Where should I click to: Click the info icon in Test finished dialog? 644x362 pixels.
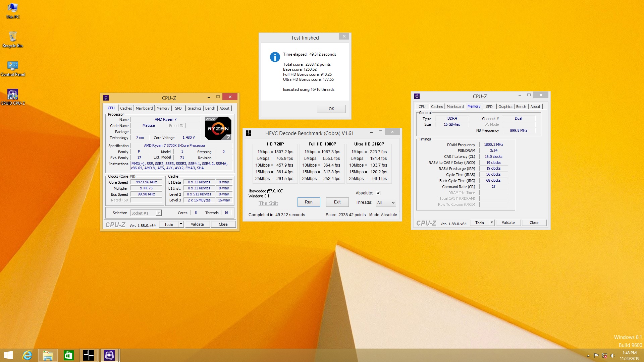click(275, 57)
